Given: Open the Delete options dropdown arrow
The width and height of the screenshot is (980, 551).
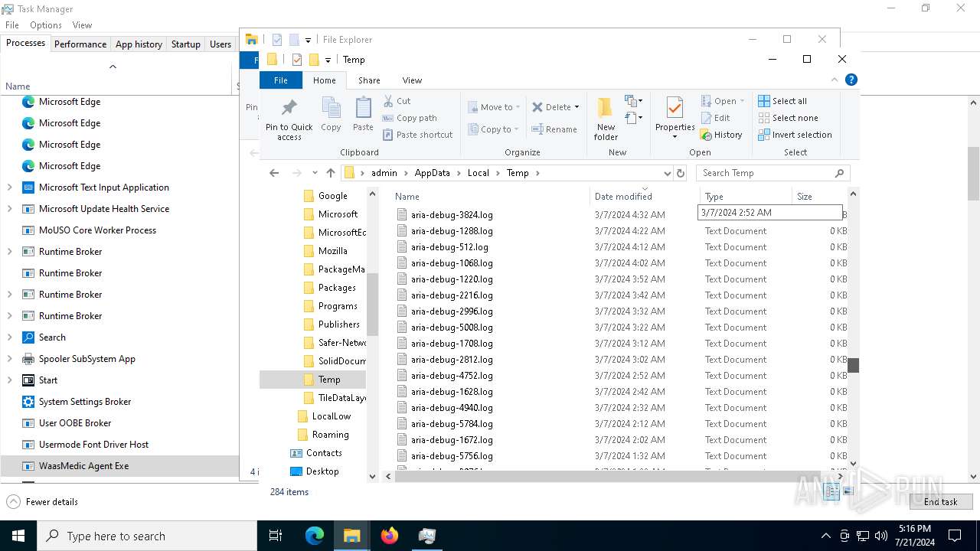Looking at the screenshot, I should pos(577,107).
